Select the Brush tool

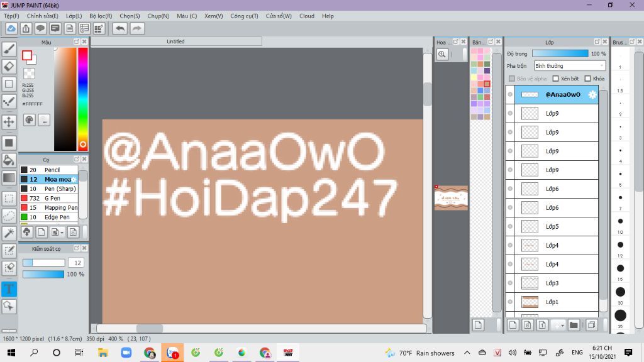click(x=9, y=48)
